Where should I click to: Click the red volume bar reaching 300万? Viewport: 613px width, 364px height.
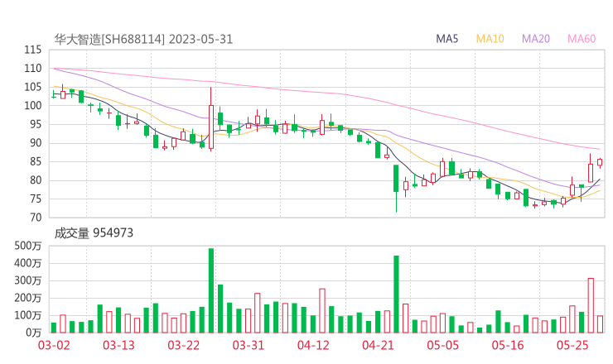(x=591, y=305)
